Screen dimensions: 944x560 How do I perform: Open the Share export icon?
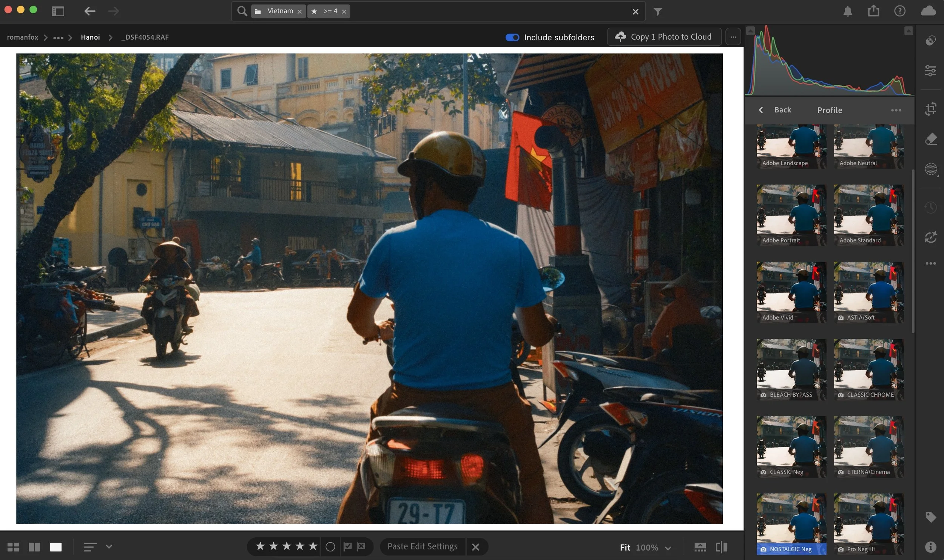[873, 11]
